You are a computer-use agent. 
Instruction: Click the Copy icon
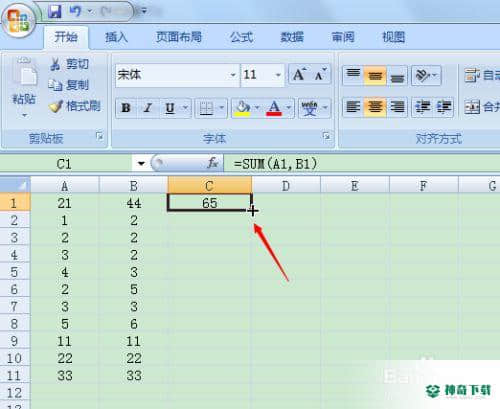[55, 85]
